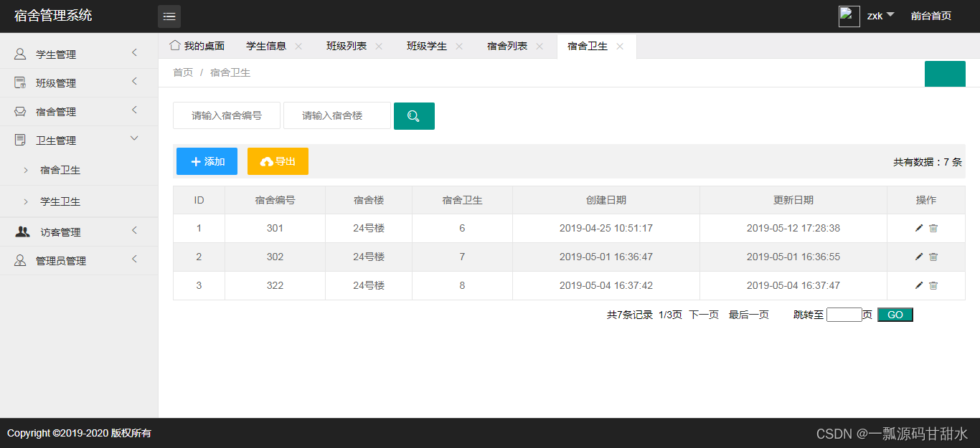Edit the row for dormitory 302
Screen dimensions: 980x448
tap(919, 257)
